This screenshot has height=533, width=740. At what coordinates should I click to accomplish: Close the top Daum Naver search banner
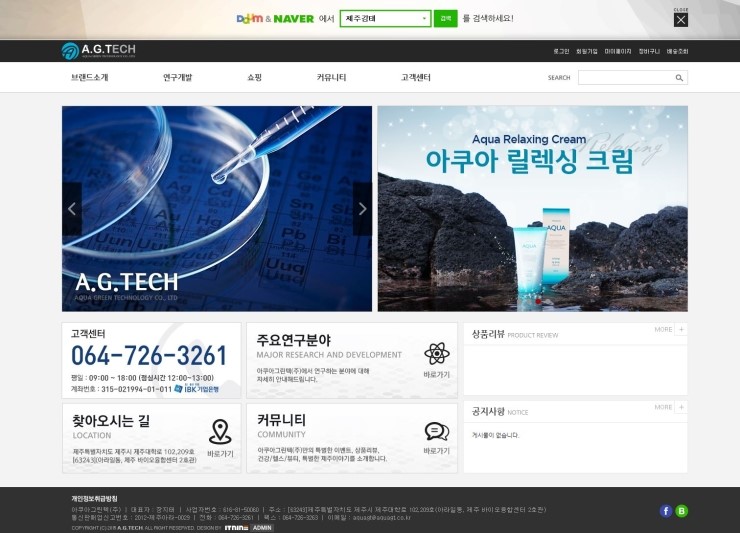[x=681, y=20]
